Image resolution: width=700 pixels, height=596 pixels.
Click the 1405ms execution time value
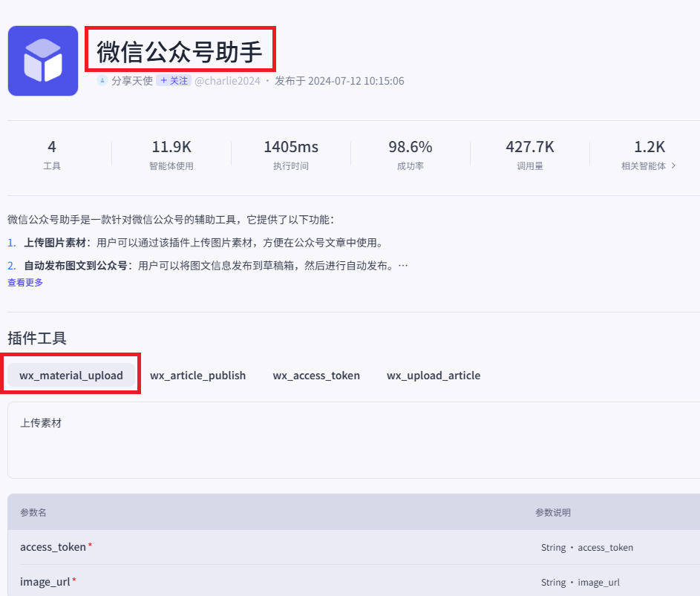291,147
